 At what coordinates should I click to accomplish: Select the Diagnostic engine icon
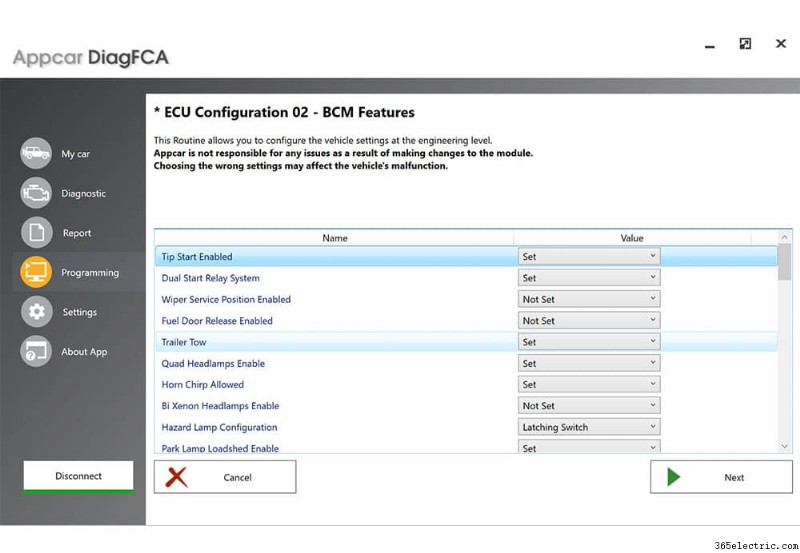pyautogui.click(x=36, y=193)
